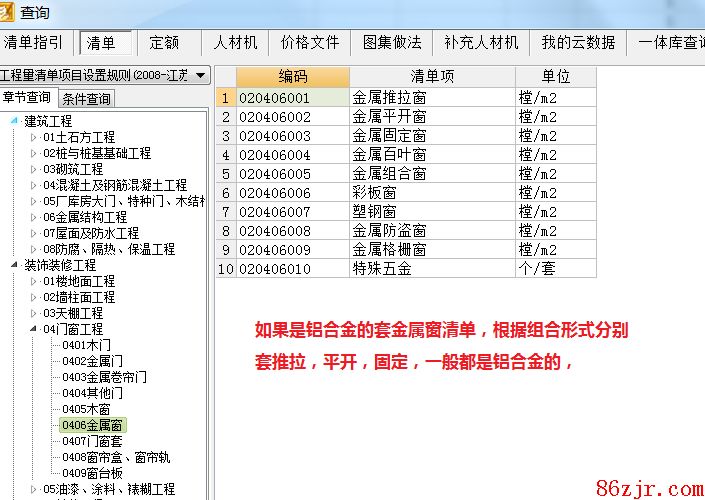Switch to 我的云数据 tab

[x=578, y=43]
